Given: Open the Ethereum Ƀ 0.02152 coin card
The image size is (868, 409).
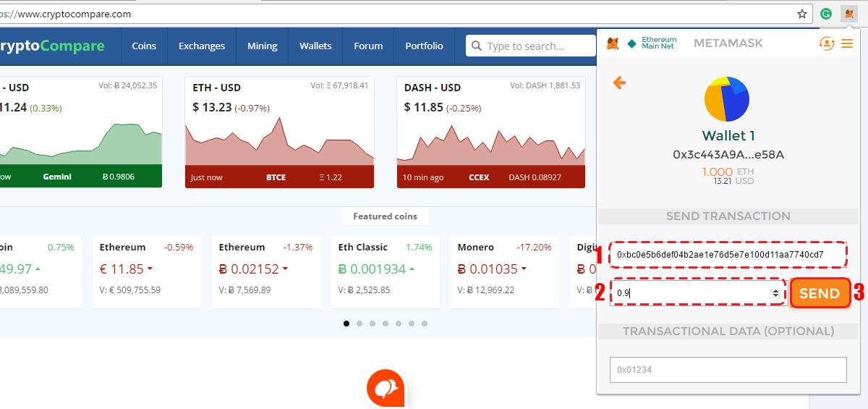Looking at the screenshot, I should click(265, 271).
